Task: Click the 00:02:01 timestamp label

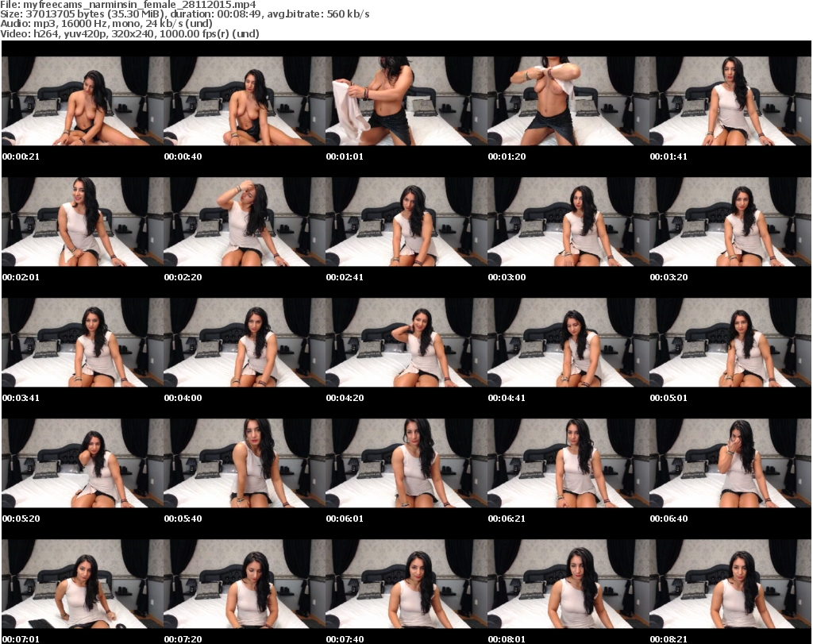Action: point(21,277)
